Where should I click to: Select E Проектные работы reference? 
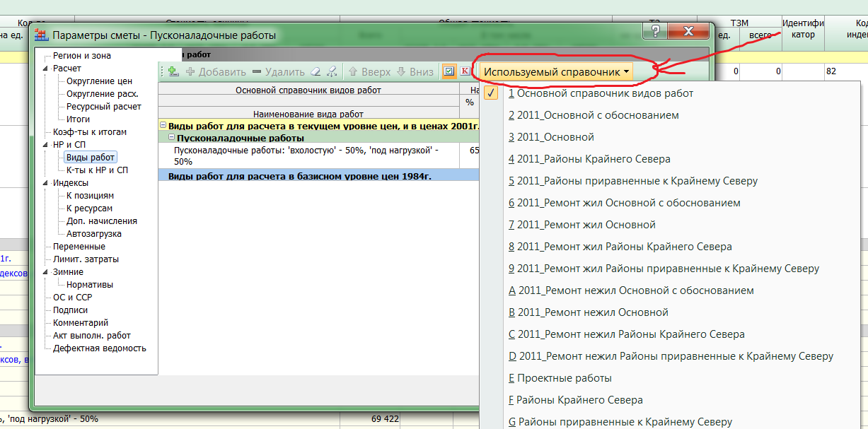click(560, 378)
